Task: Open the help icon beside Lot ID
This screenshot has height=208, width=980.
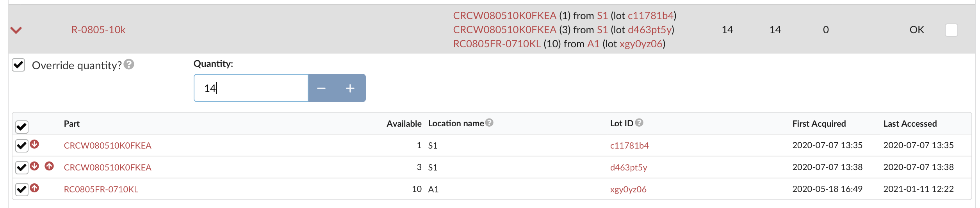Action: [x=639, y=123]
